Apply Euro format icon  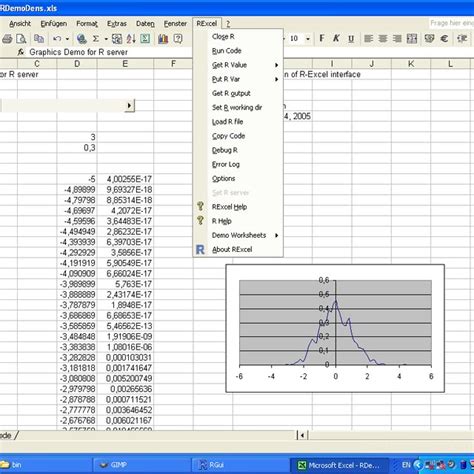[x=444, y=39]
